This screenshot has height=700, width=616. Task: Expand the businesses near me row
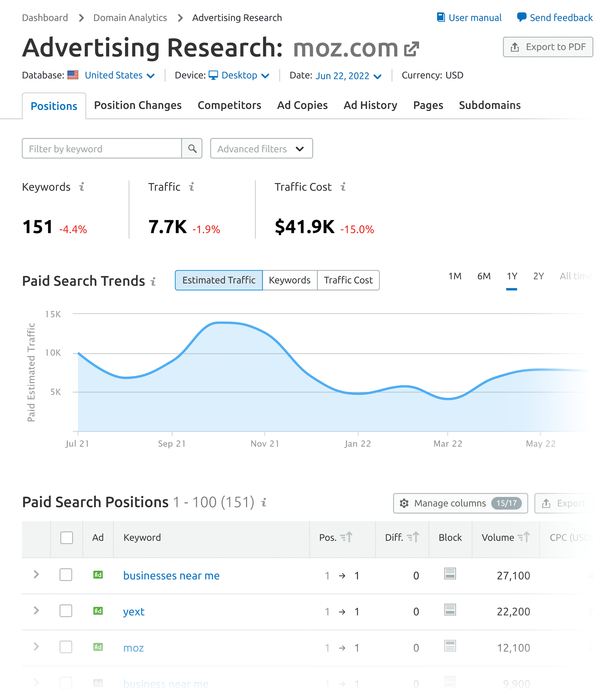[36, 574]
